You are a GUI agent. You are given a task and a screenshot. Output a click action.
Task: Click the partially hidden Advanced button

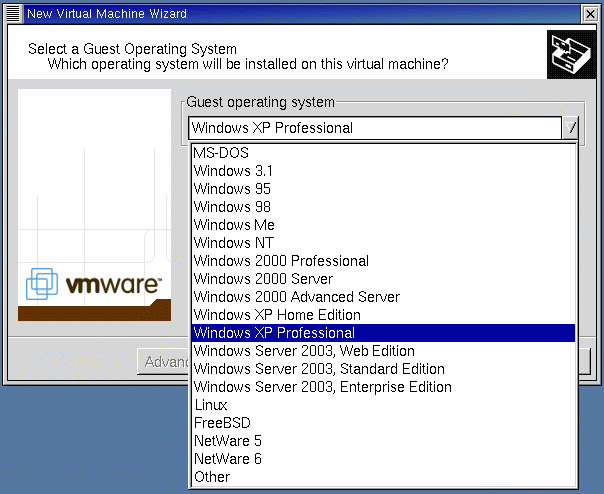click(164, 362)
